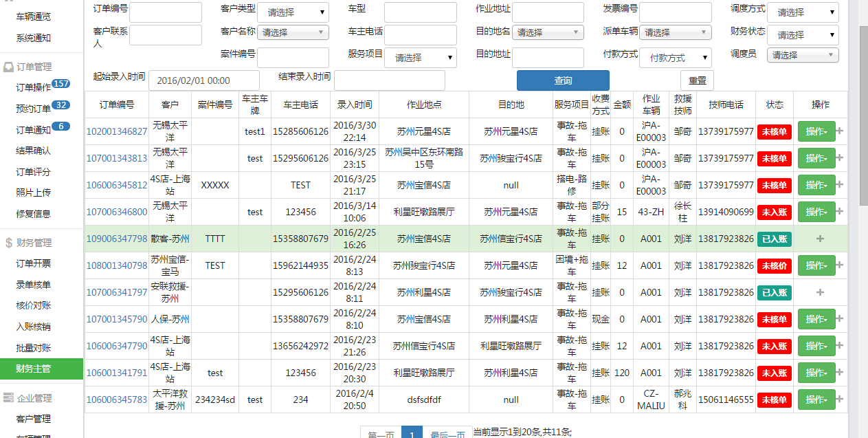
Task: Open the 操作 dropdown for order 107006346800
Action: (x=816, y=212)
